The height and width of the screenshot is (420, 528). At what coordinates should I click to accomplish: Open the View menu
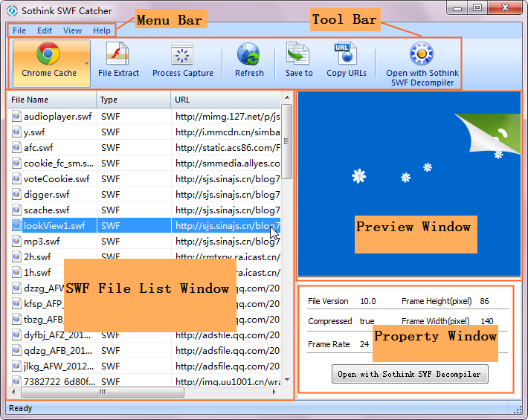[x=72, y=30]
